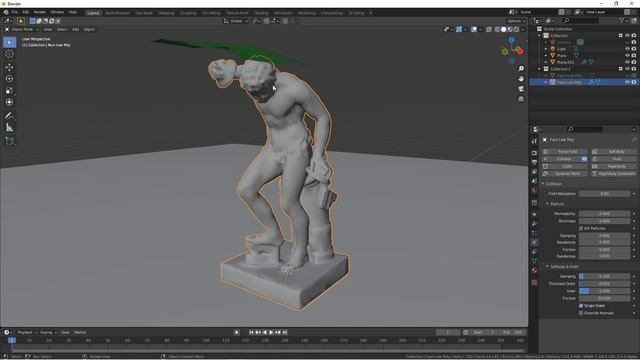Open the Physics properties tab

click(x=534, y=242)
